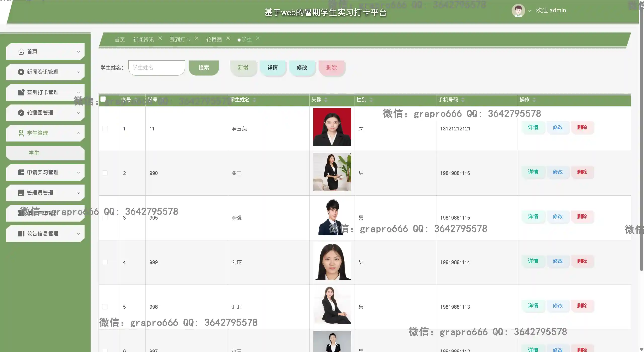Click the 新闻资讯管理 sidebar icon
The width and height of the screenshot is (644, 352).
pyautogui.click(x=21, y=72)
